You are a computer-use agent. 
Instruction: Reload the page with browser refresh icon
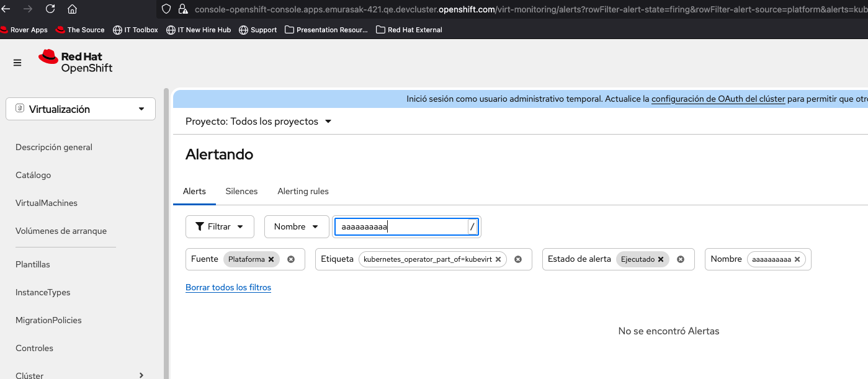pos(50,9)
